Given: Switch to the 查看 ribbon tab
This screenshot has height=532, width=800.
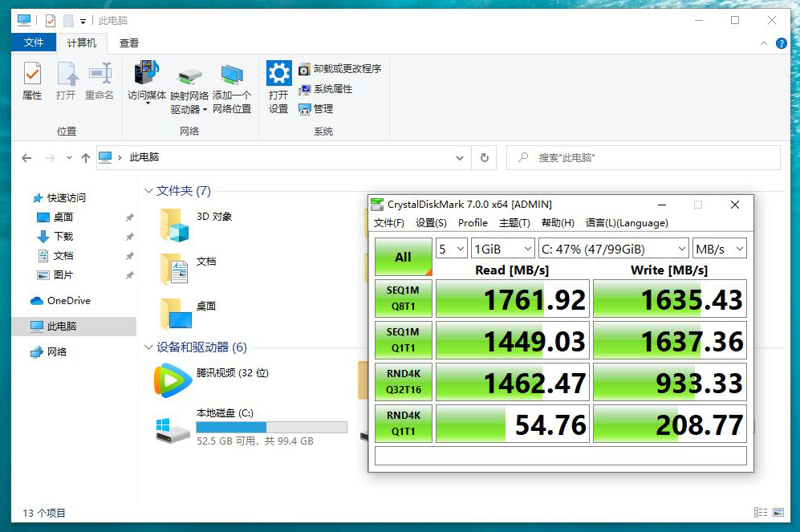Looking at the screenshot, I should 129,43.
